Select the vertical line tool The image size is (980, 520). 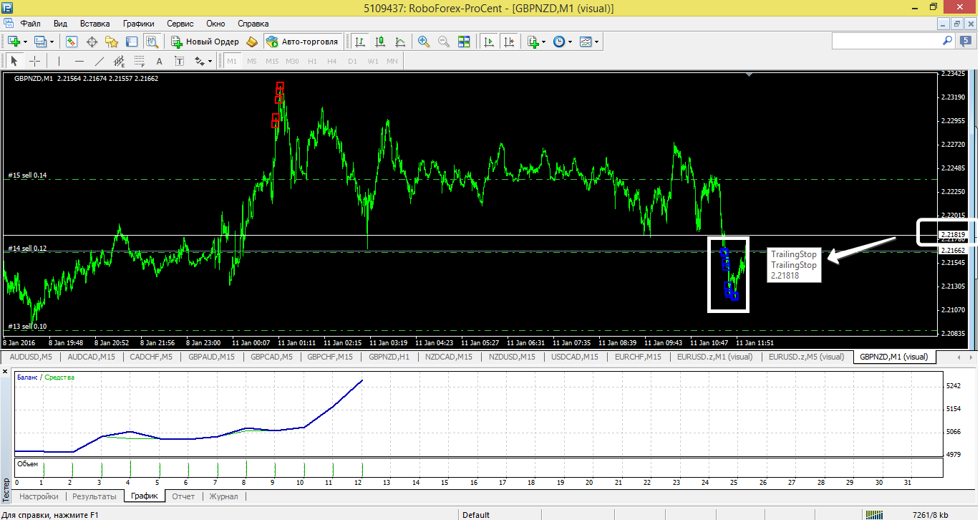click(59, 61)
